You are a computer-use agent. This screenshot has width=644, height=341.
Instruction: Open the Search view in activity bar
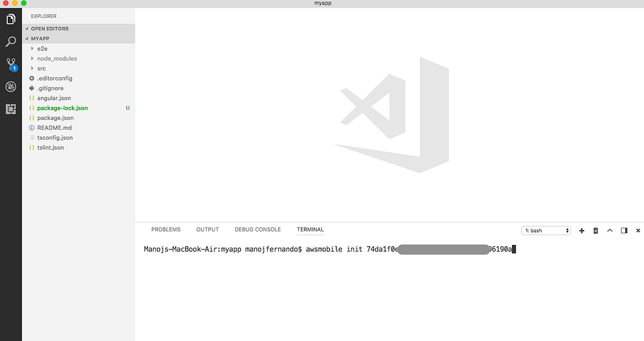[x=11, y=41]
